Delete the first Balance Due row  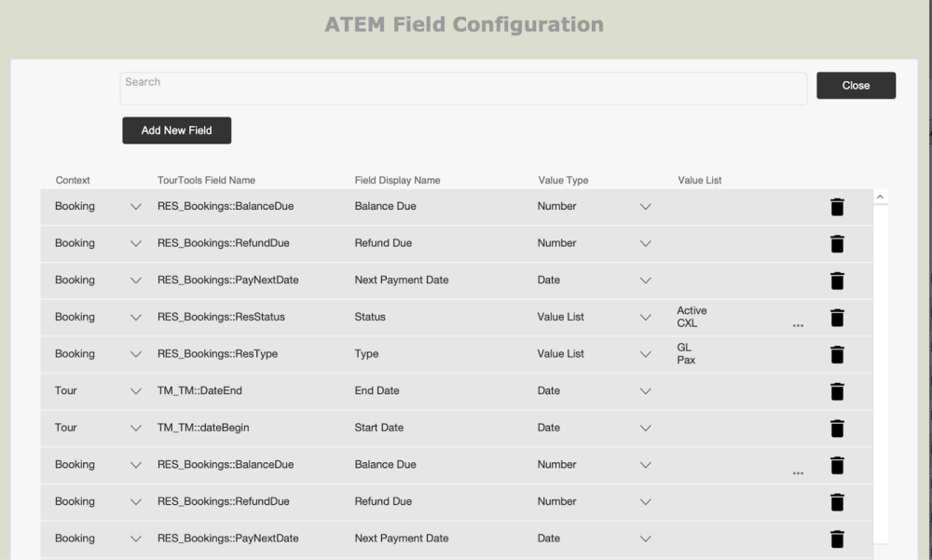point(837,207)
